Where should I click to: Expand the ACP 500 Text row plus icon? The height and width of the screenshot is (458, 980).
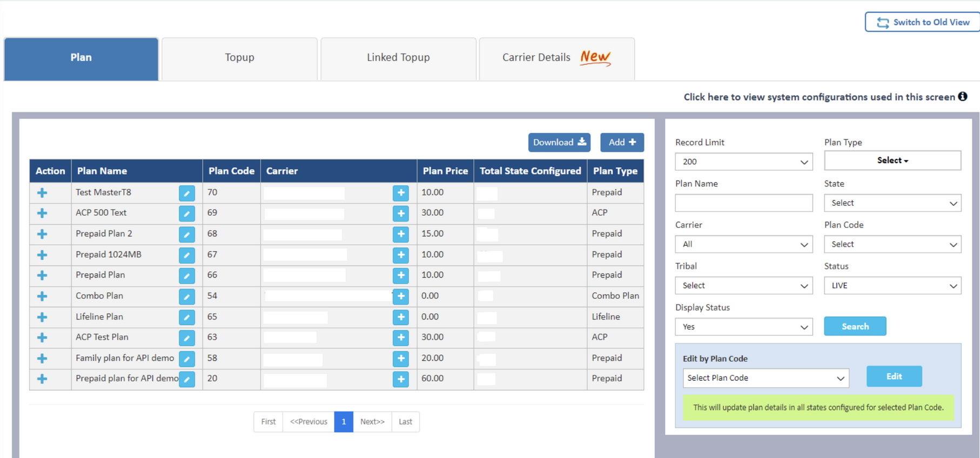point(42,213)
